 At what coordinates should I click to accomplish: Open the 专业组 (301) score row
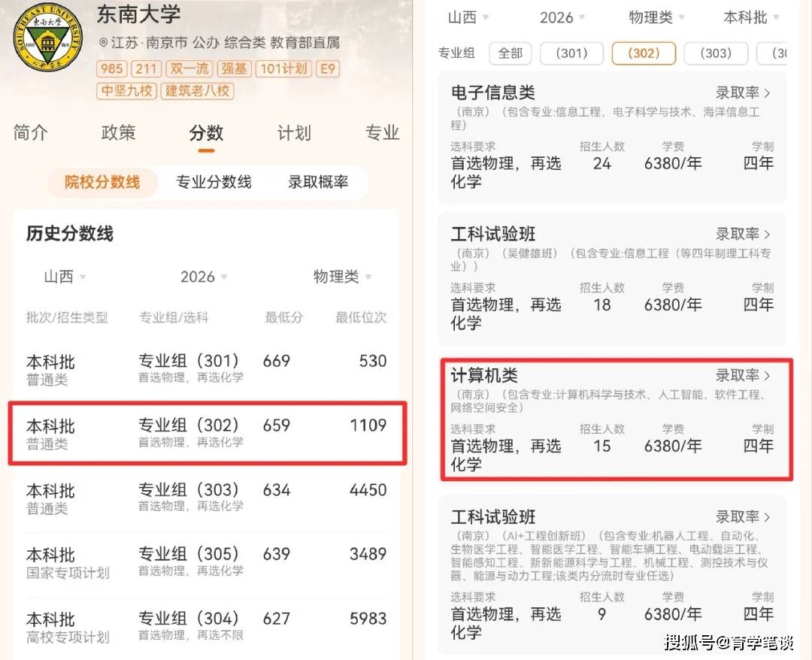coord(206,369)
